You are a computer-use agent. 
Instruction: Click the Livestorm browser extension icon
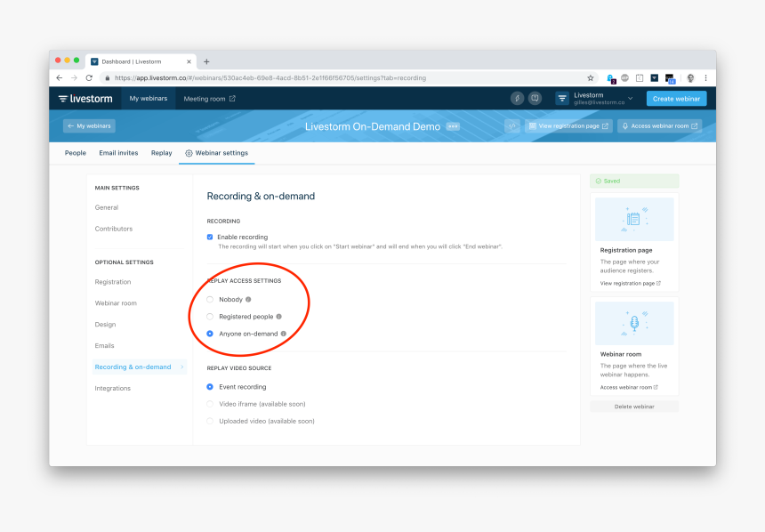point(655,78)
